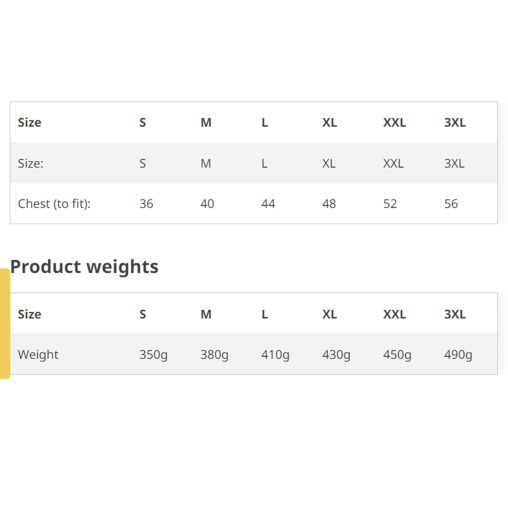This screenshot has height=508, width=508.
Task: Select chest measurement 52
Action: 390,204
